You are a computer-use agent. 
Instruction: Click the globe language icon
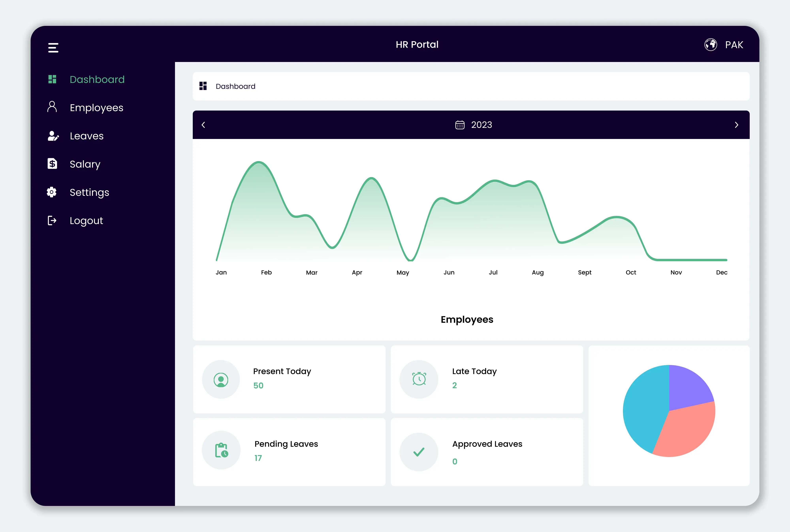pos(711,44)
